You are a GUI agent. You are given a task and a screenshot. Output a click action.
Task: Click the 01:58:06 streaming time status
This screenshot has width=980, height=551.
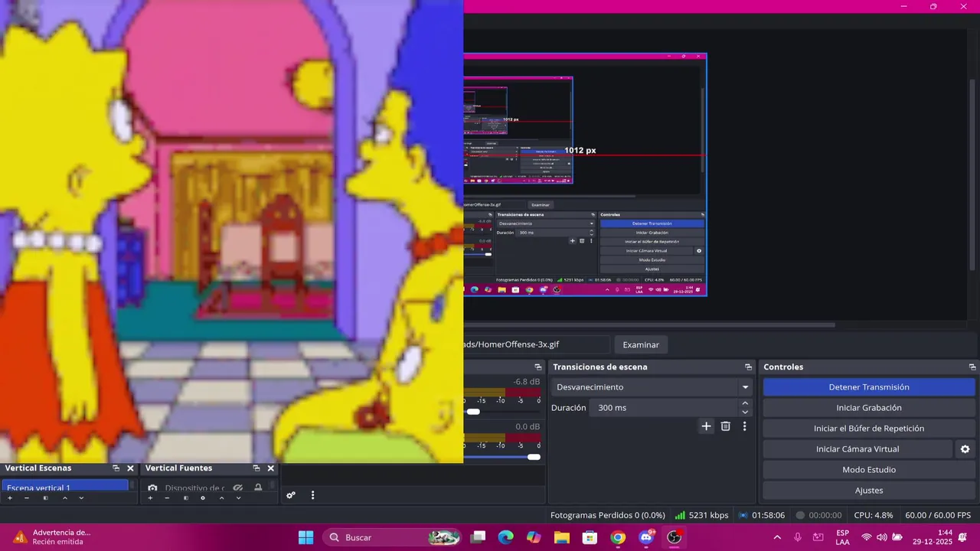pos(761,515)
